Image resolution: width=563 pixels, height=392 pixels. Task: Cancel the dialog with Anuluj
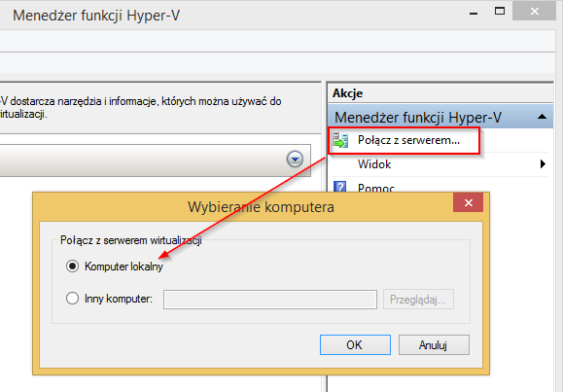coord(434,345)
